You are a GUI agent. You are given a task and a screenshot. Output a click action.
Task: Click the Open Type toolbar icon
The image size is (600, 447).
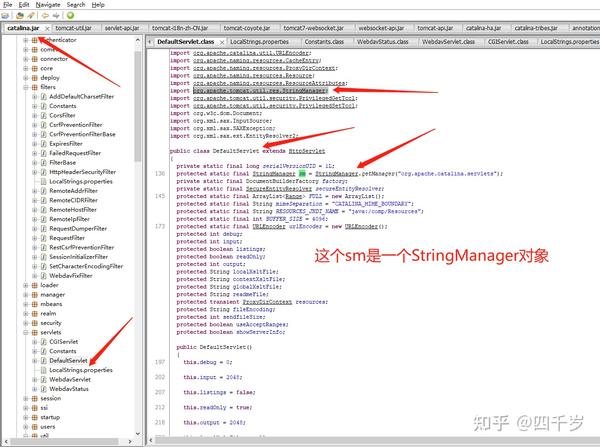[x=20, y=16]
